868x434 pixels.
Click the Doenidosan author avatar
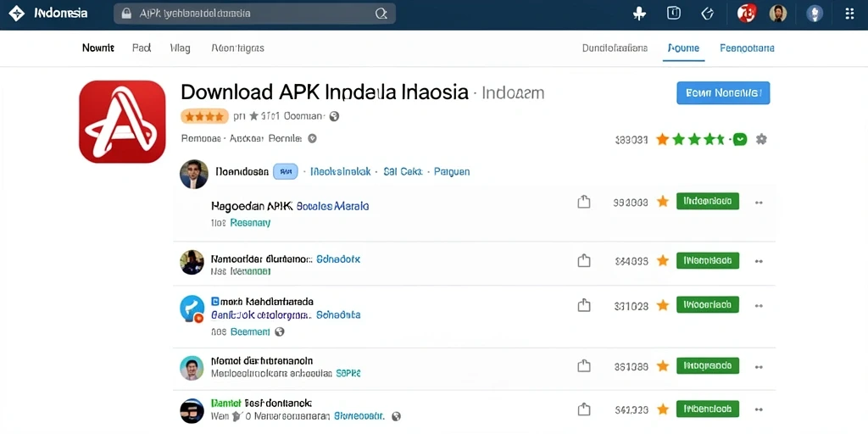pos(194,175)
